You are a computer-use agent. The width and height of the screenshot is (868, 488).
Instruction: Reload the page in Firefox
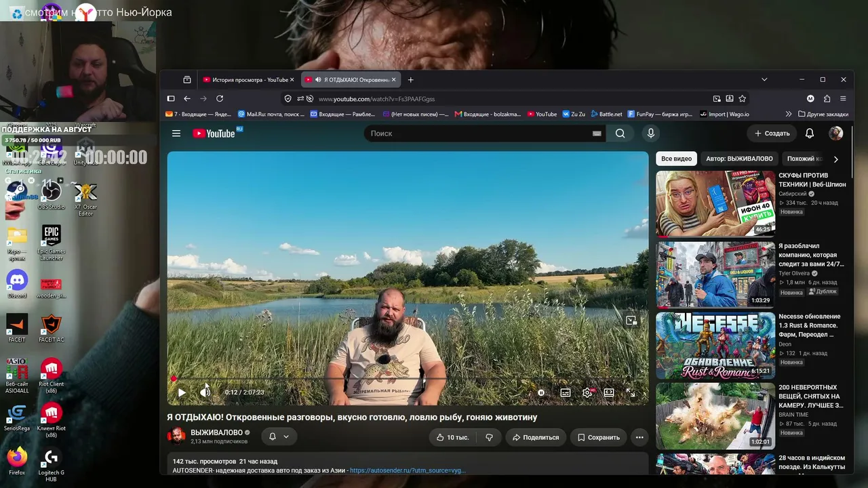coord(220,98)
